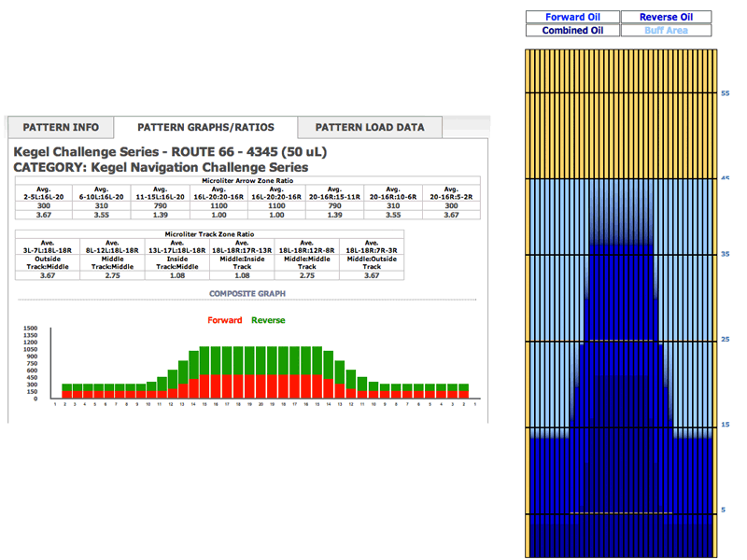The width and height of the screenshot is (747, 560).
Task: Click the 'COMPOSITE GRAPH' heading
Action: tap(247, 294)
